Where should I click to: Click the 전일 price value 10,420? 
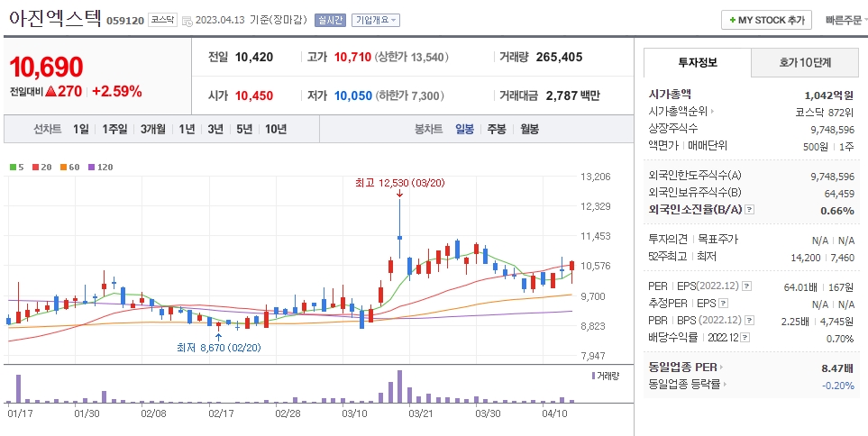(x=254, y=57)
